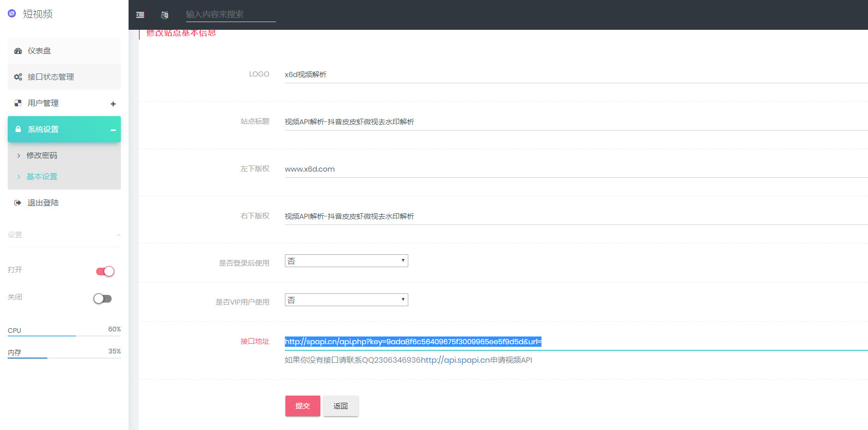
Task: Open the 是否VIP用户使用 dropdown
Action: pos(346,300)
